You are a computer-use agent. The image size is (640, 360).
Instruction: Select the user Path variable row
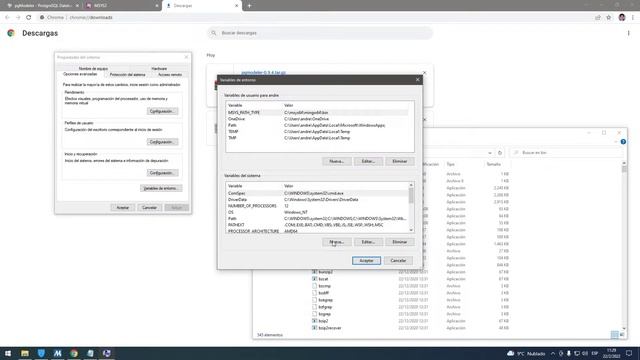tap(317, 125)
